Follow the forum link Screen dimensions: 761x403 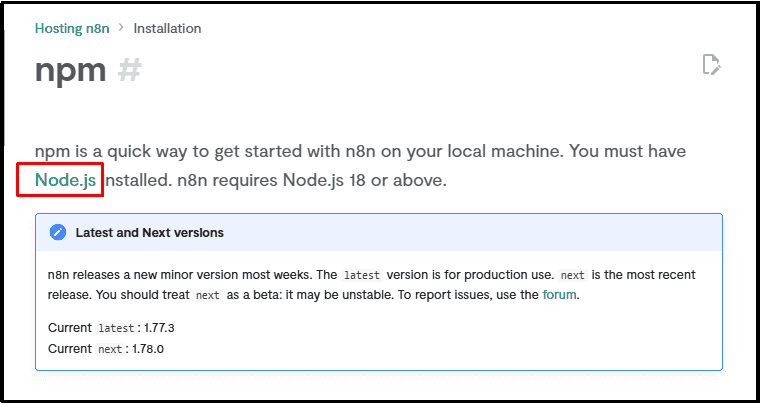coord(559,295)
